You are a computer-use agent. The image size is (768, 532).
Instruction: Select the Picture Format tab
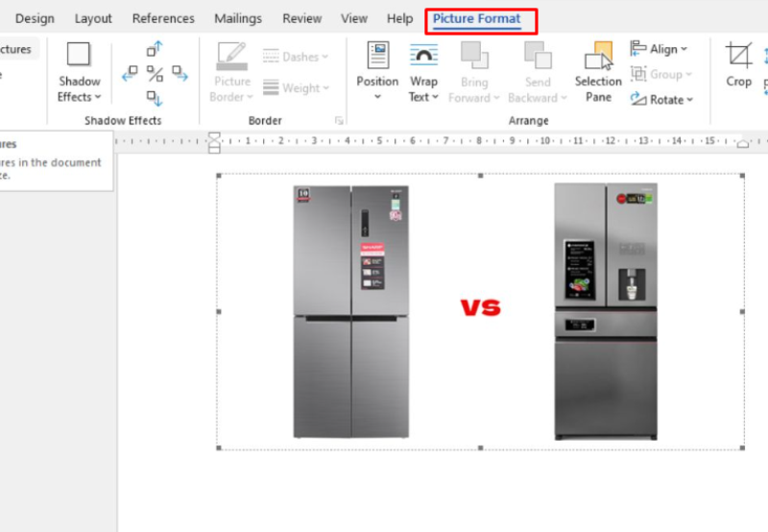[476, 18]
